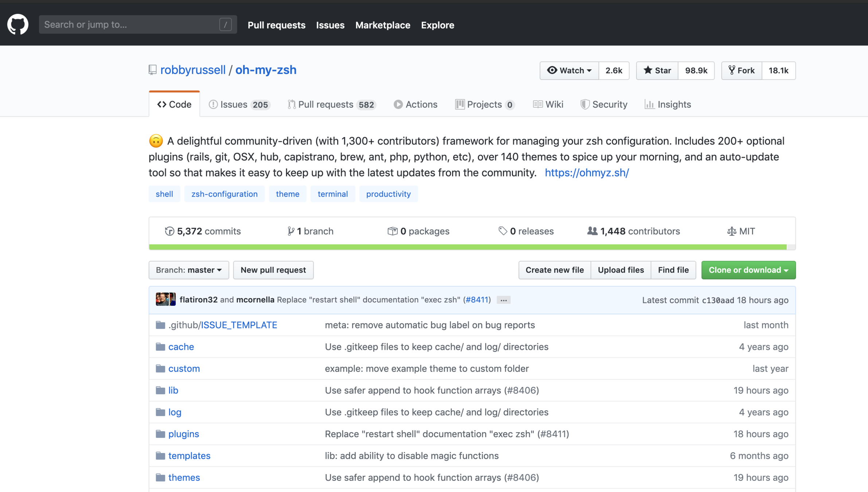Switch to the Issues tab
The image size is (868, 492).
(239, 105)
